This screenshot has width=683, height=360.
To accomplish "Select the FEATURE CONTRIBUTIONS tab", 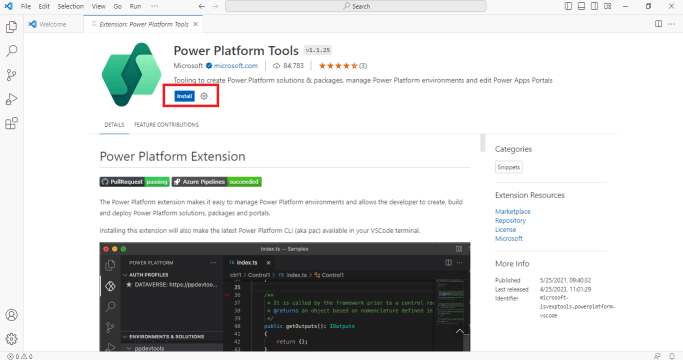I will coord(166,125).
